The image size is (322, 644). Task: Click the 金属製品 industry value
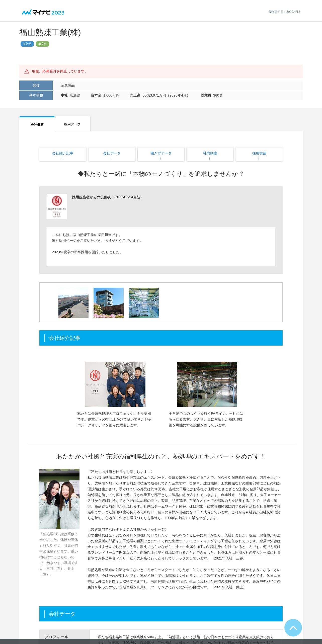click(x=68, y=86)
